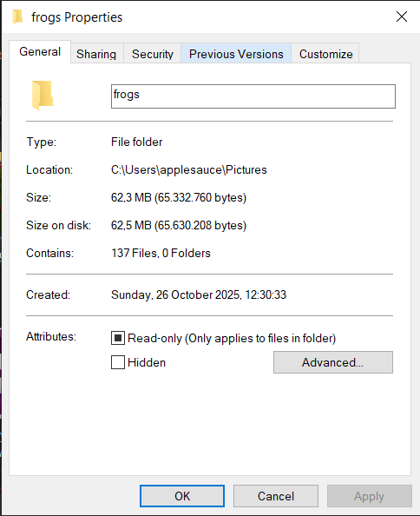This screenshot has width=420, height=516.
Task: Click the large frogs folder icon
Action: tap(43, 95)
